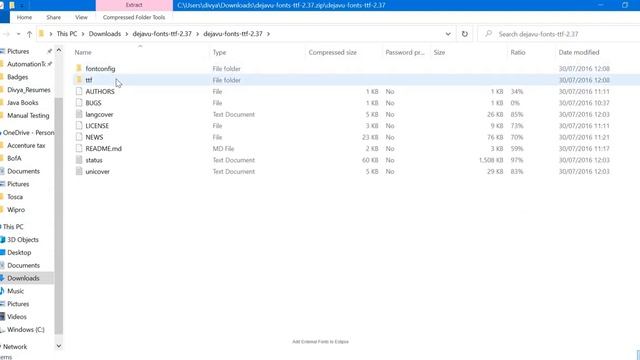The height and width of the screenshot is (360, 640).
Task: Expand the chevron after Downloads breadcrumb
Action: 127,34
